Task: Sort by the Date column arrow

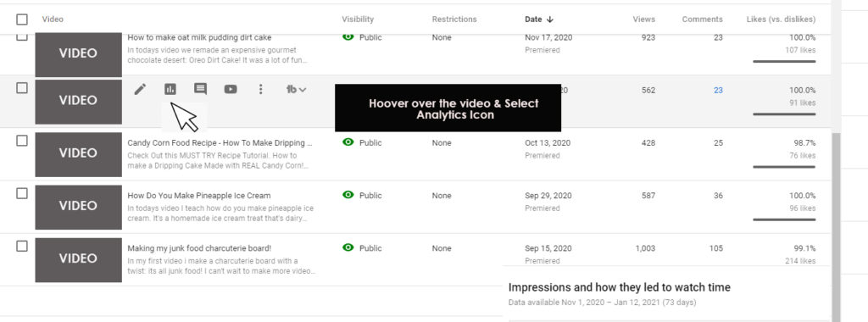Action: coord(549,19)
